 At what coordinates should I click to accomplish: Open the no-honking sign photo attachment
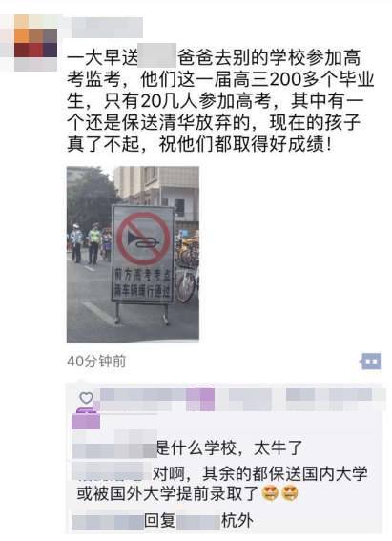tap(133, 255)
